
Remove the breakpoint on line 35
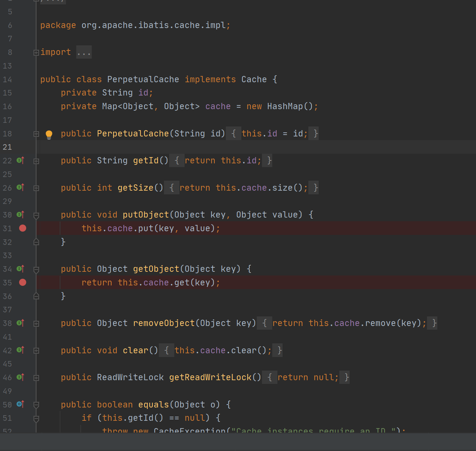click(x=22, y=282)
